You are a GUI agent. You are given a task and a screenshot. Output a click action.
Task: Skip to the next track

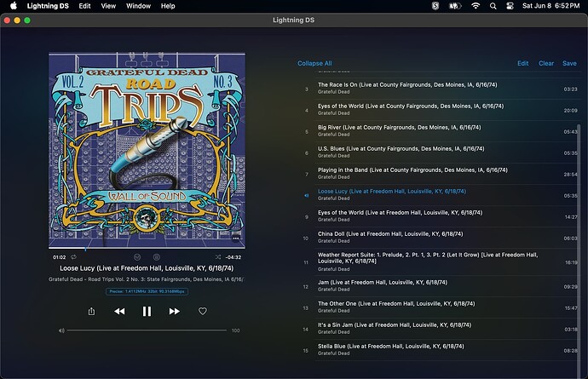coord(175,311)
